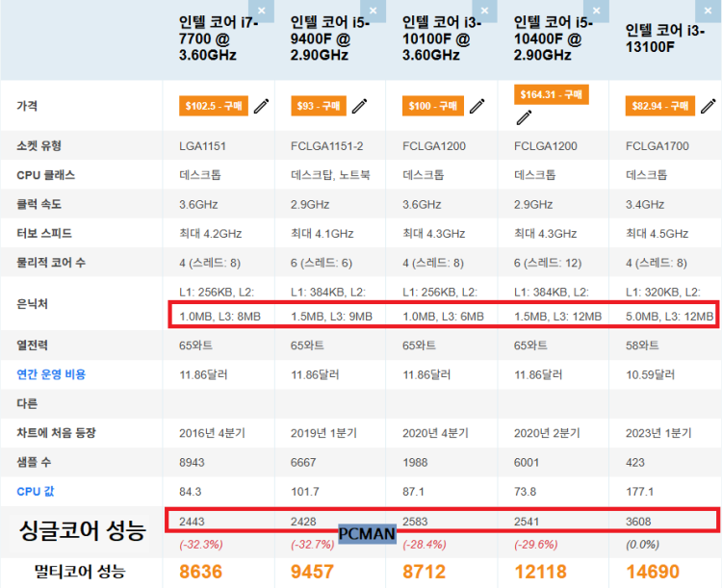The width and height of the screenshot is (722, 588).
Task: Click the 터보 스피드 row label
Action: point(44,234)
